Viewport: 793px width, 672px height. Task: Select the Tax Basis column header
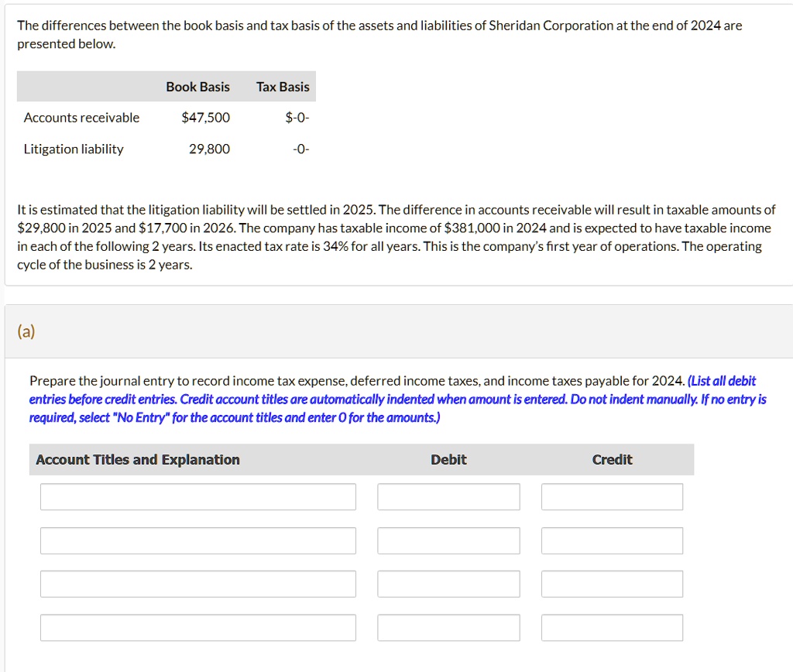[x=282, y=86]
